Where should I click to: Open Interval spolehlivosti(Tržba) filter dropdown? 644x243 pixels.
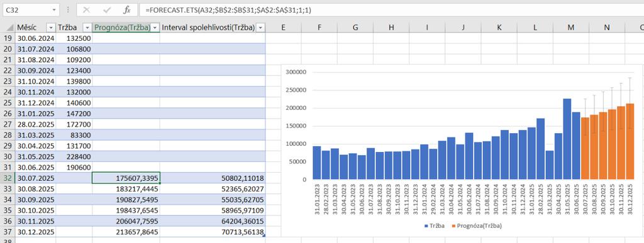pyautogui.click(x=260, y=28)
